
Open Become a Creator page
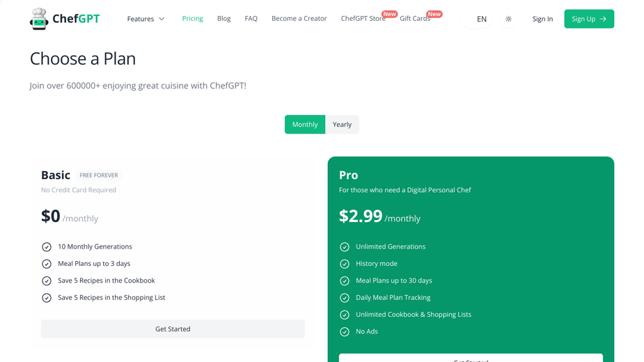tap(299, 19)
